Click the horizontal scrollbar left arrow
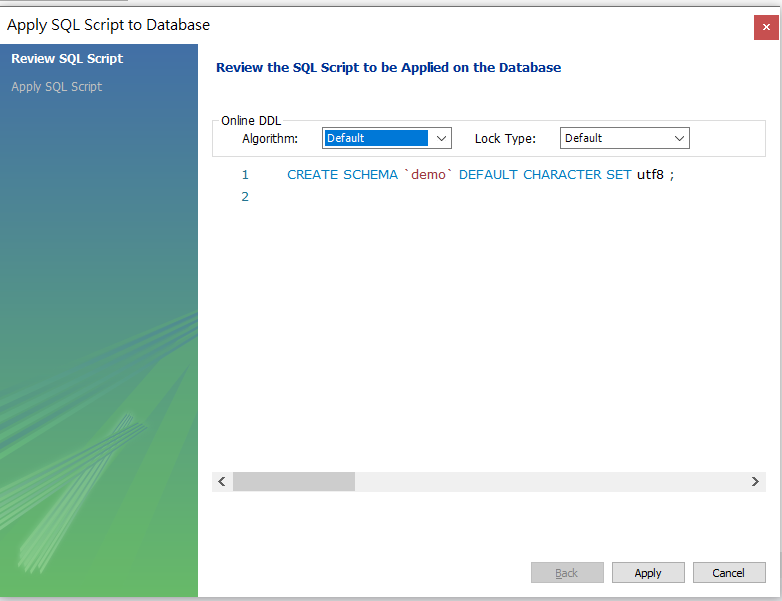Viewport: 782px width, 601px height. pyautogui.click(x=222, y=482)
